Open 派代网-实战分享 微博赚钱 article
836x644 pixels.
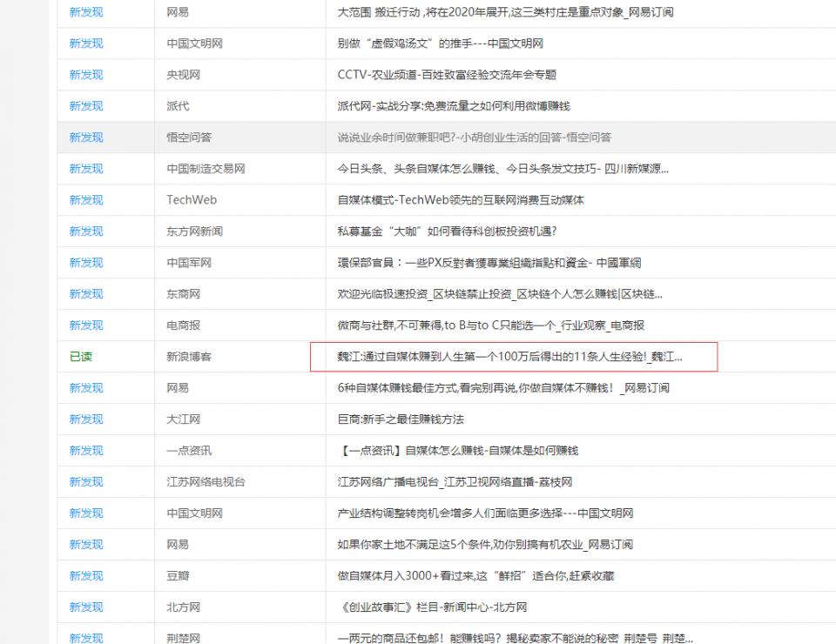coord(453,106)
